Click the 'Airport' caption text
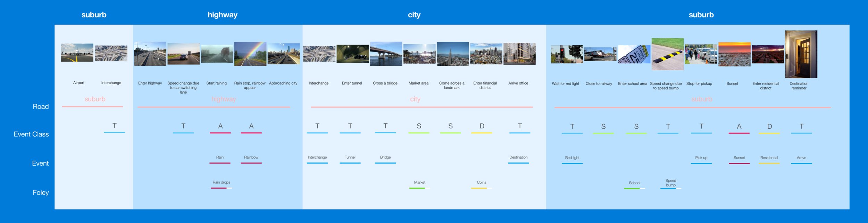The width and height of the screenshot is (868, 223). (79, 83)
